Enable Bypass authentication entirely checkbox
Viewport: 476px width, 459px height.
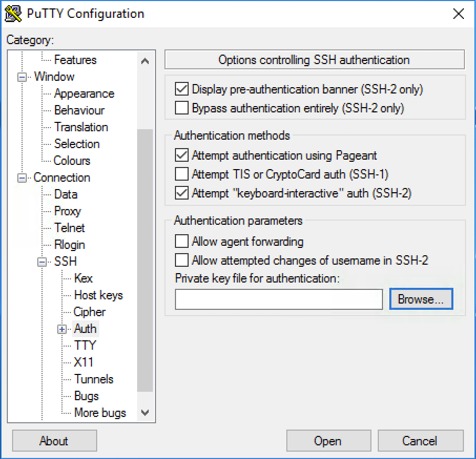[x=182, y=108]
